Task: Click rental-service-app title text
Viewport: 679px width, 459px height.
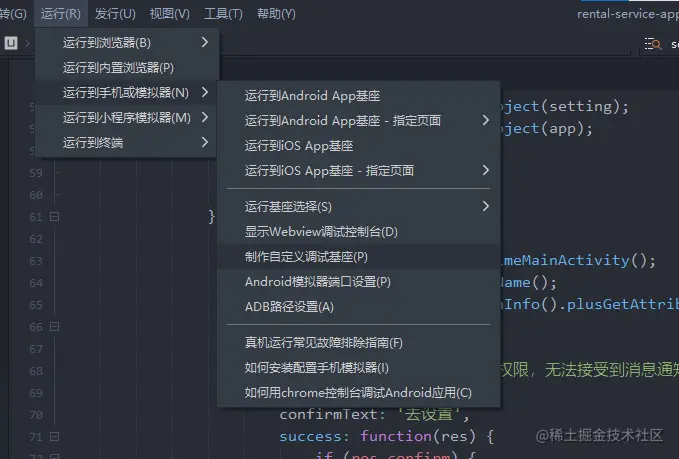Action: (628, 14)
